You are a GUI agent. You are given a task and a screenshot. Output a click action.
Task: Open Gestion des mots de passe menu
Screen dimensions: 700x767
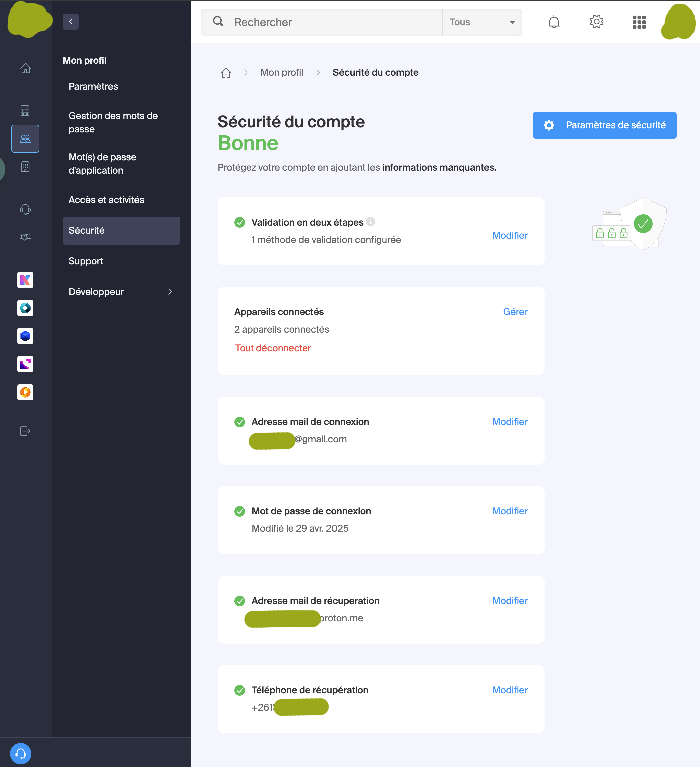pos(113,122)
